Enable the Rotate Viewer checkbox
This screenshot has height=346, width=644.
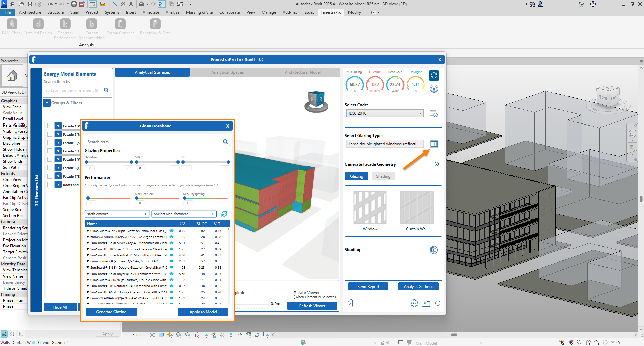[x=289, y=293]
